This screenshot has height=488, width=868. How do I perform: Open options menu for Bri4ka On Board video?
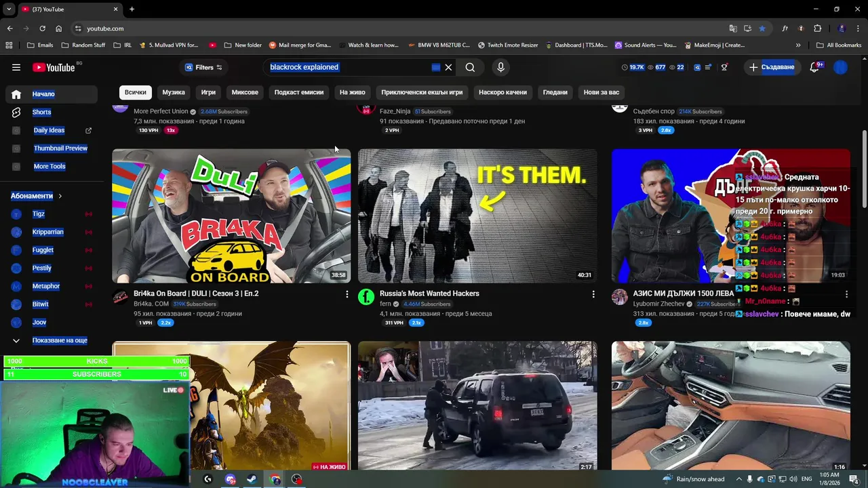pyautogui.click(x=347, y=294)
